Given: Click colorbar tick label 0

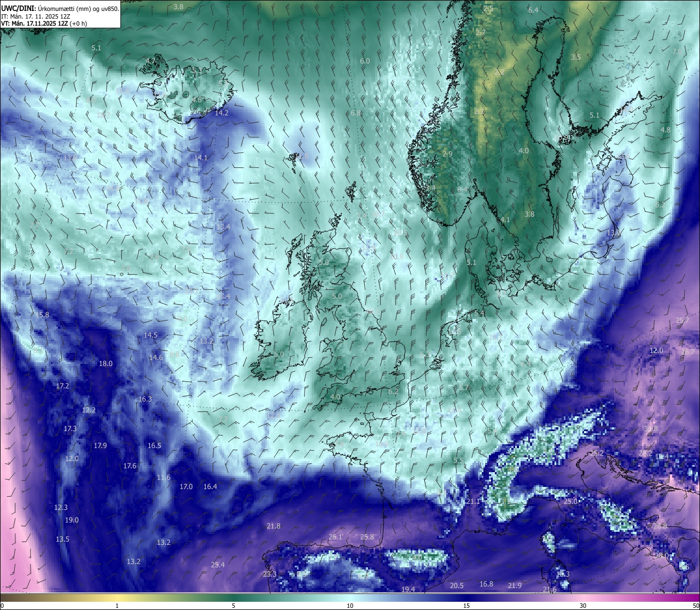Looking at the screenshot, I should click(2, 606).
